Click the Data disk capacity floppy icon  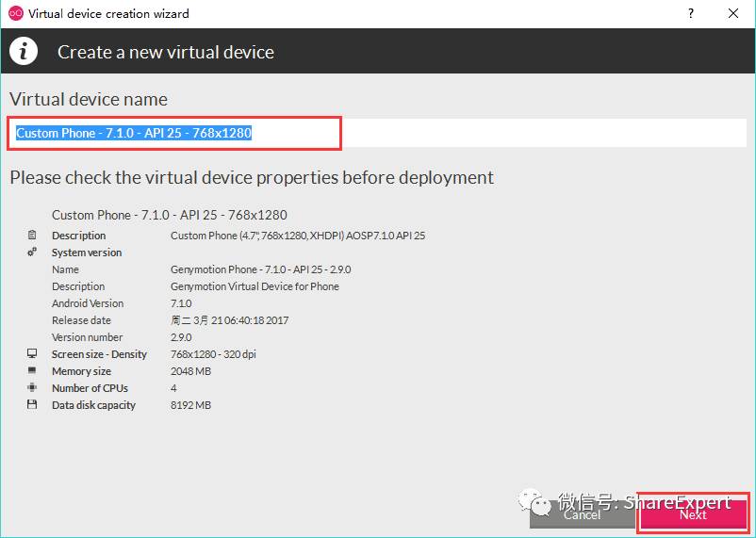[x=32, y=404]
